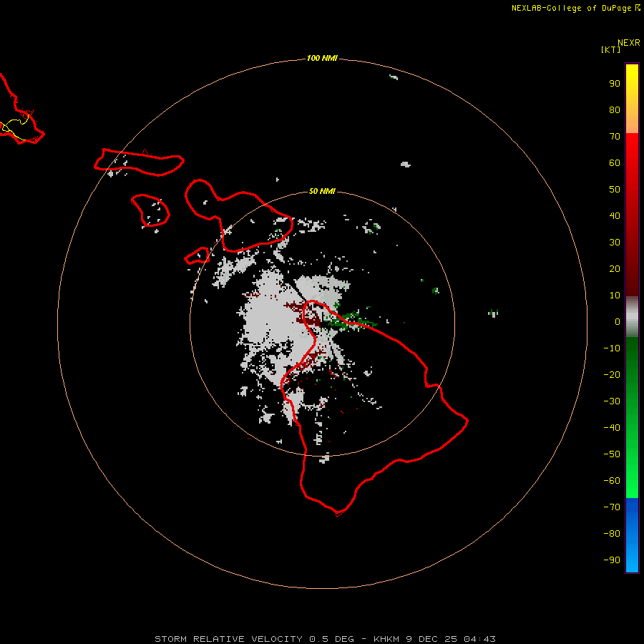This screenshot has height=644, width=644.
Task: Click the 0 value on the velocity scale
Action: [x=618, y=322]
